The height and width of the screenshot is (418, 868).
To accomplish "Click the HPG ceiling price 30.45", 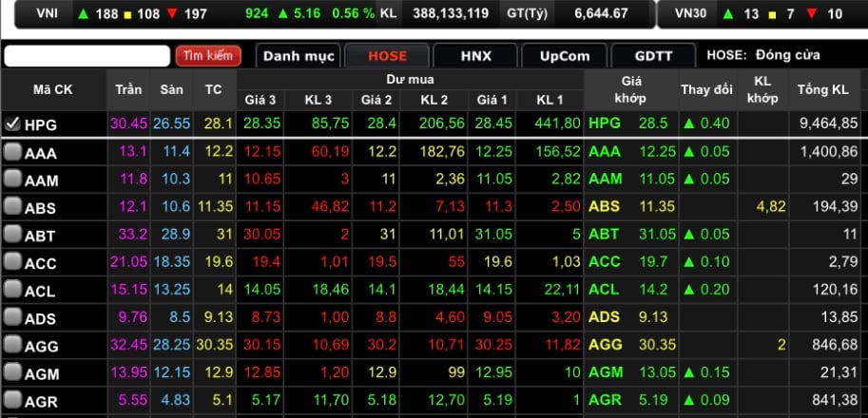I will tap(128, 123).
